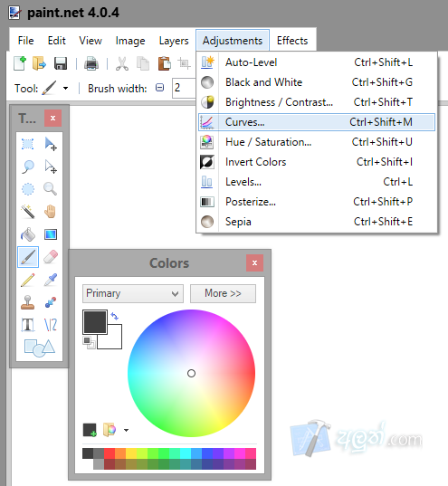Open the Layers menu
Image resolution: width=448 pixels, height=486 pixels.
click(174, 41)
